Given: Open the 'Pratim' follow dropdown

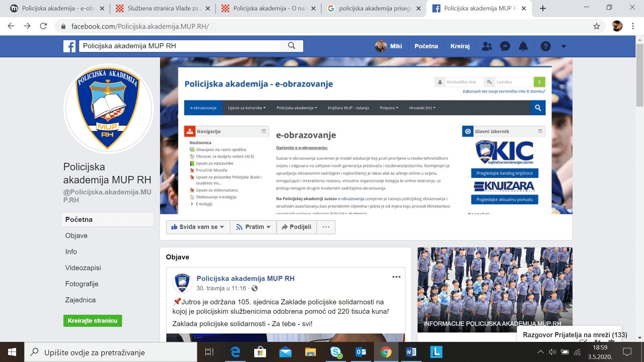Looking at the screenshot, I should [x=253, y=227].
